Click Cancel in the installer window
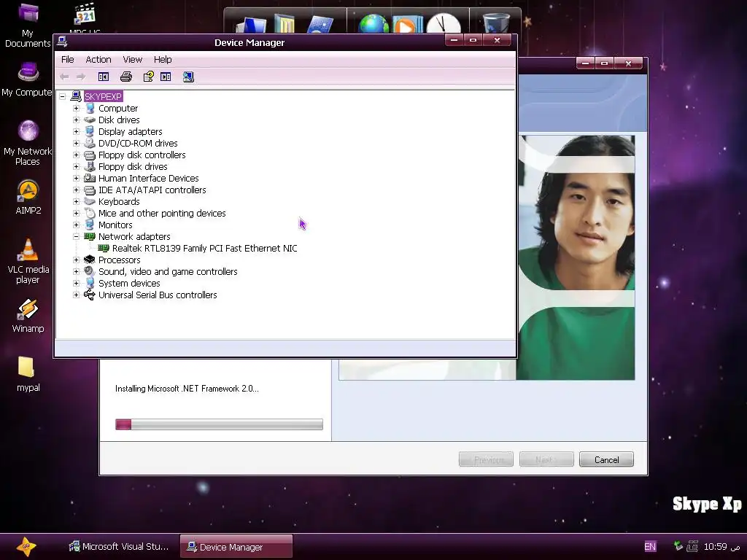The image size is (747, 560). 606,459
